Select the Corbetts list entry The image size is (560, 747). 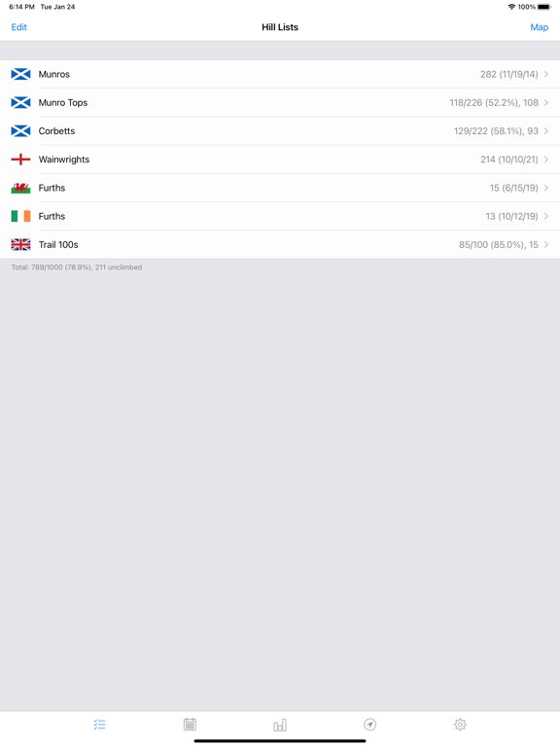pyautogui.click(x=280, y=131)
